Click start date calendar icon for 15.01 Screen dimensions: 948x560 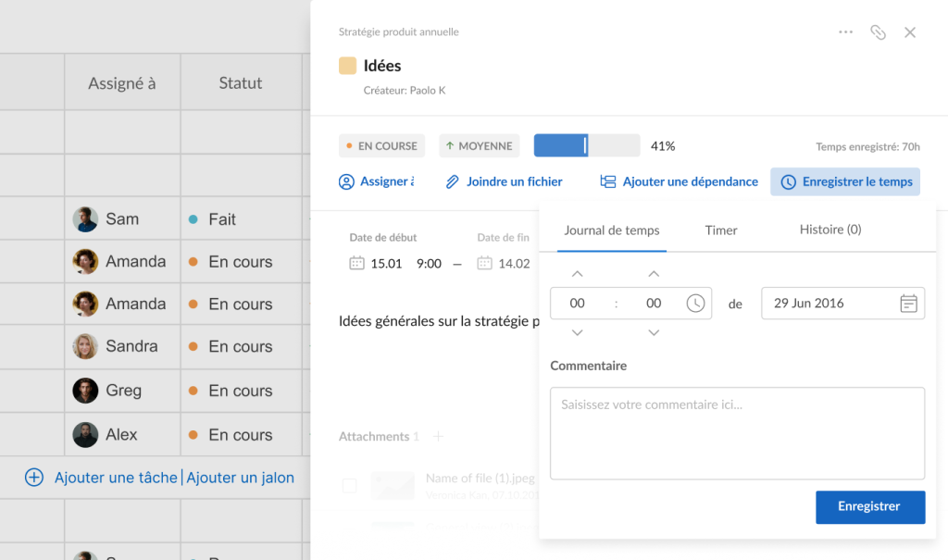(356, 263)
